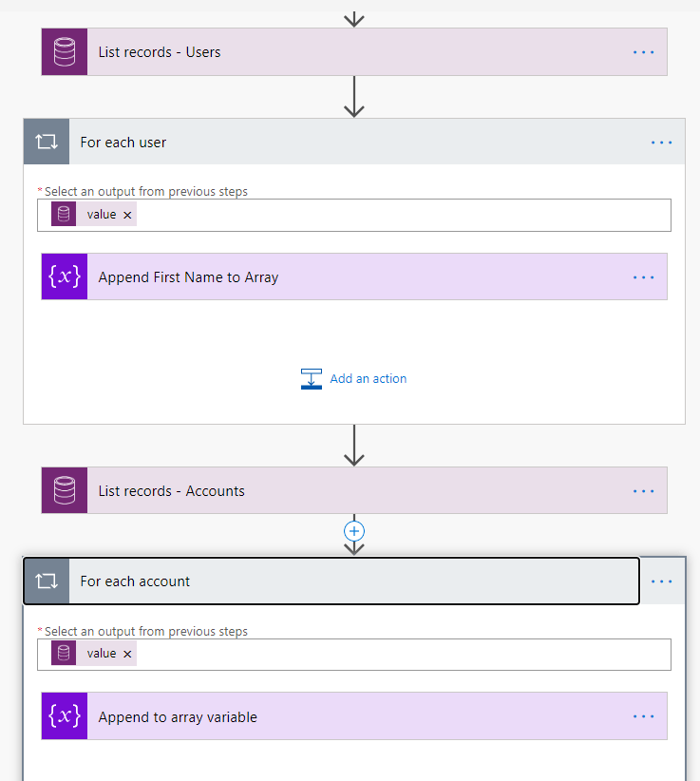The image size is (700, 781).
Task: Open Append First Name to Array options menu
Action: 644,277
